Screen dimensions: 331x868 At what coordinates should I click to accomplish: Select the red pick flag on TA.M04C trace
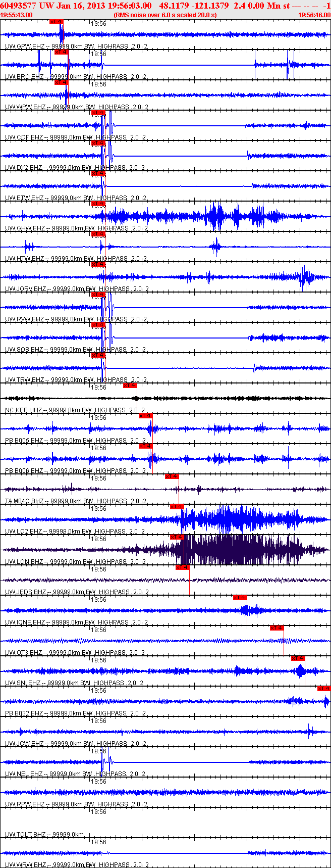172,476
